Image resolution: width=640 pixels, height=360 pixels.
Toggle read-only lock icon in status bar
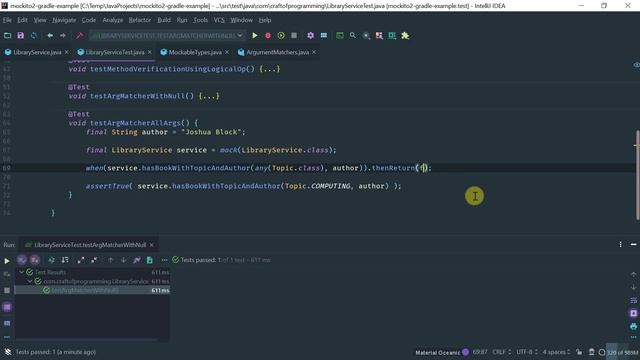(579, 352)
